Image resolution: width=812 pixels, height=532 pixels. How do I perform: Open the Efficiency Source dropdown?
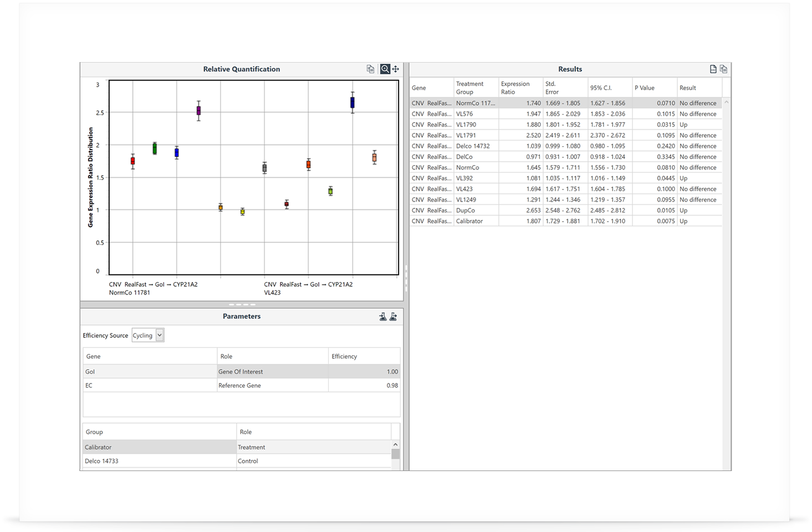[160, 335]
